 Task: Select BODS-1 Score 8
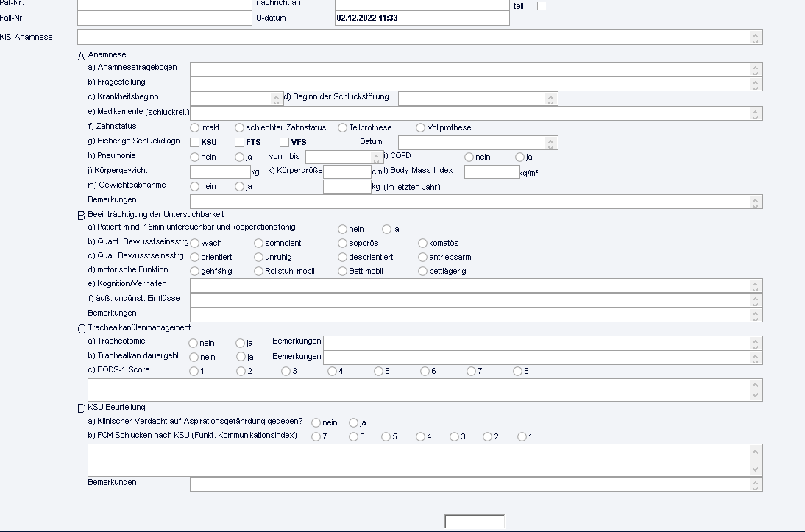(517, 371)
